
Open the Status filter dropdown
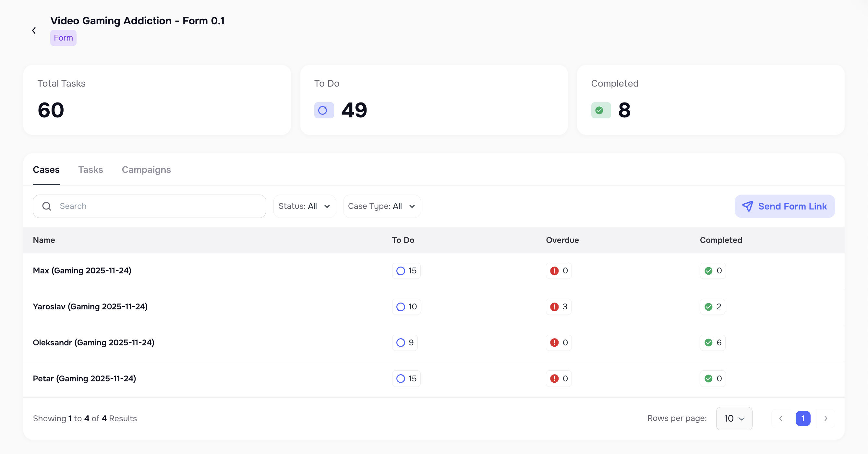coord(304,206)
